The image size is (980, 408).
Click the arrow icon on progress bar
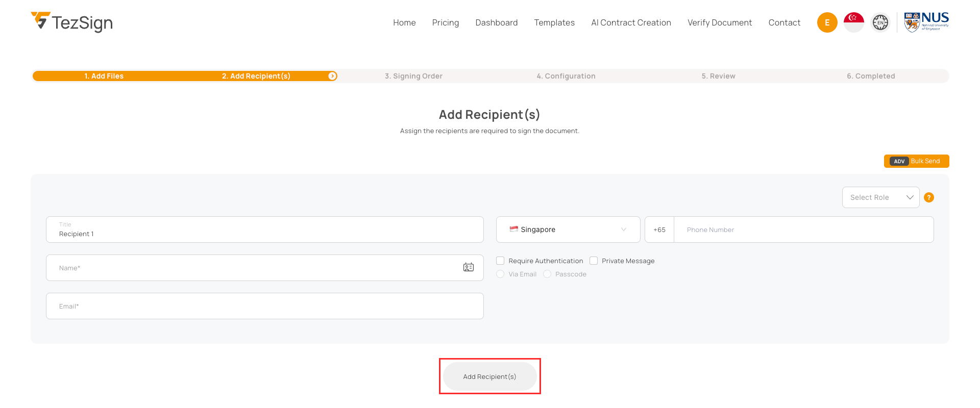332,76
